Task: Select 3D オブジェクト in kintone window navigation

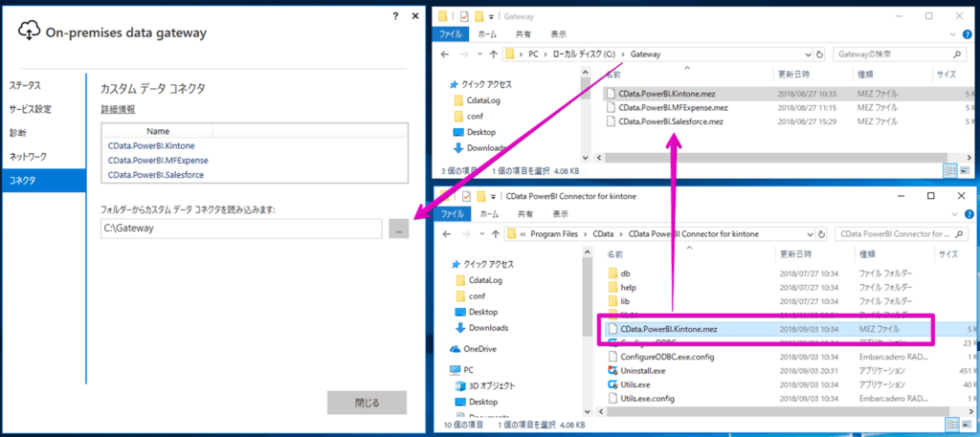Action: 485,385
